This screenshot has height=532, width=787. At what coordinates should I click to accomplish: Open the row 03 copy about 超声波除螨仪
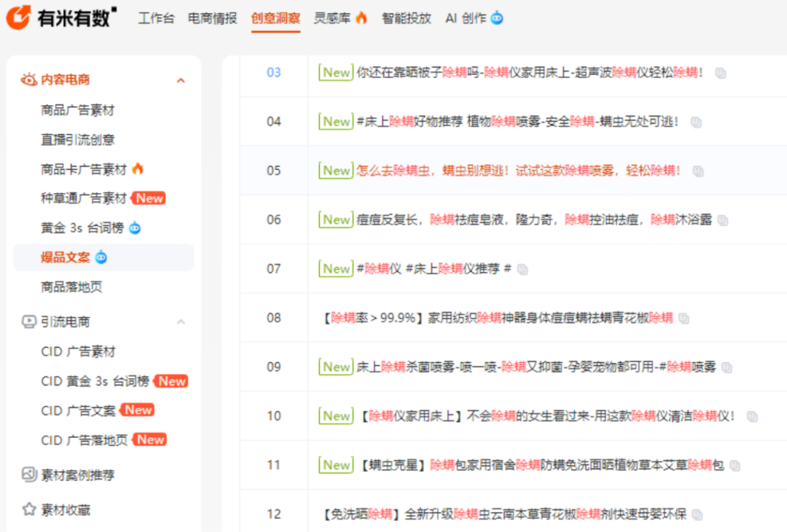[x=530, y=73]
